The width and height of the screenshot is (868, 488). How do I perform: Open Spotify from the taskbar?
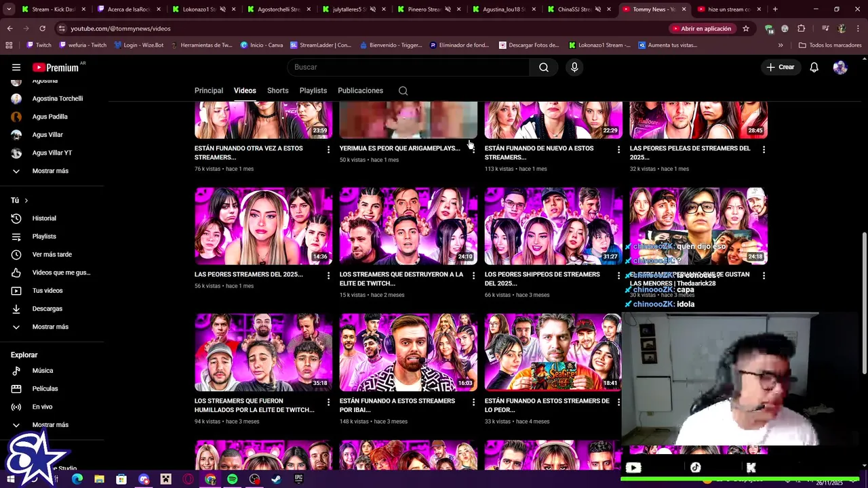[x=232, y=479]
